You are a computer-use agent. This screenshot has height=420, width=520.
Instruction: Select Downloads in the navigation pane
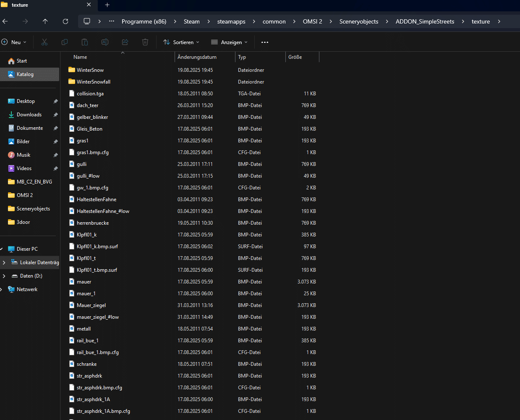click(x=29, y=115)
